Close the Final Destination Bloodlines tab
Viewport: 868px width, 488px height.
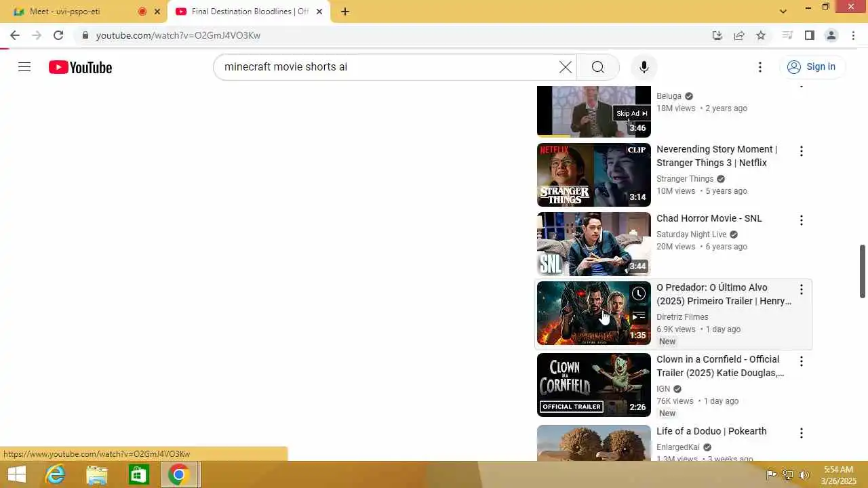point(319,12)
